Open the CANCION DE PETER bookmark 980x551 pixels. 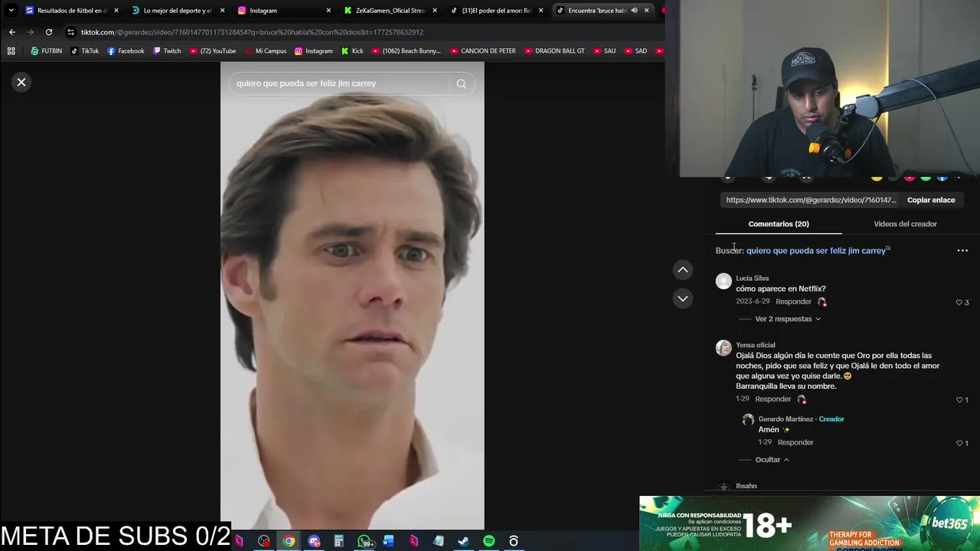coord(482,51)
